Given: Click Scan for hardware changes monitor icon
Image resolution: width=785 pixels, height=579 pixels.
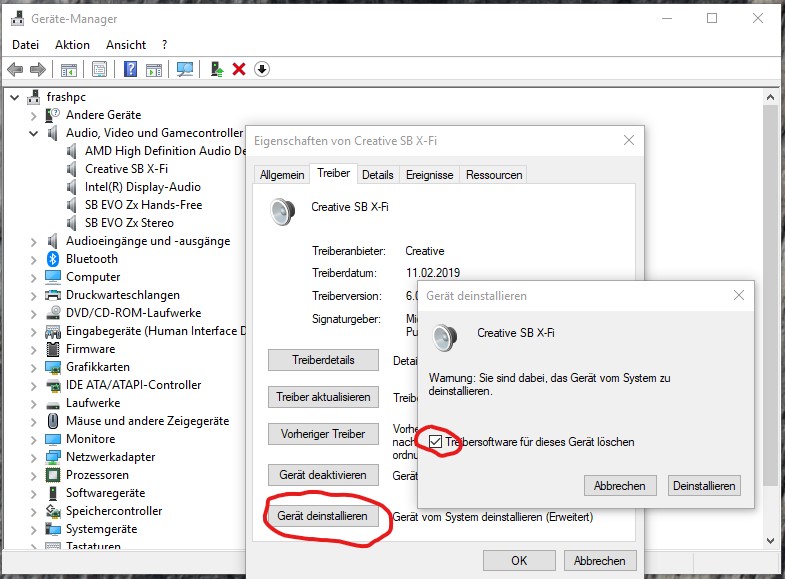Looking at the screenshot, I should click(x=185, y=69).
